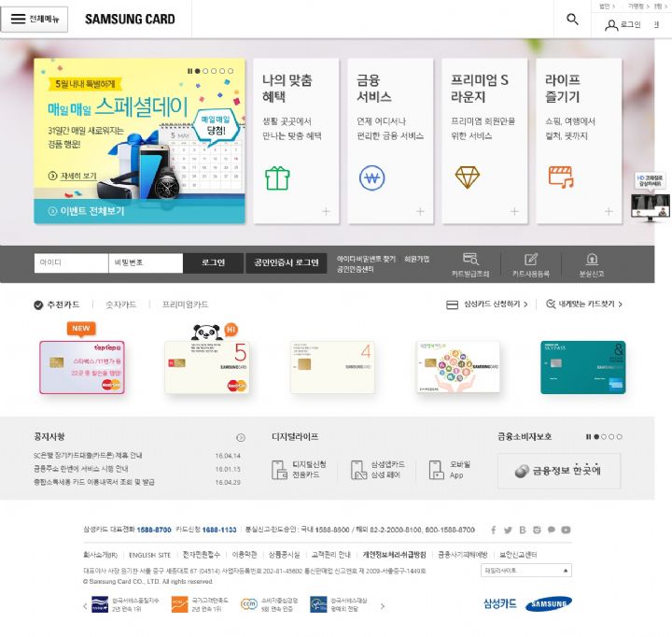This screenshot has height=637, width=672.
Task: Open the SC은행 장기카드대출 notice
Action: [88, 456]
